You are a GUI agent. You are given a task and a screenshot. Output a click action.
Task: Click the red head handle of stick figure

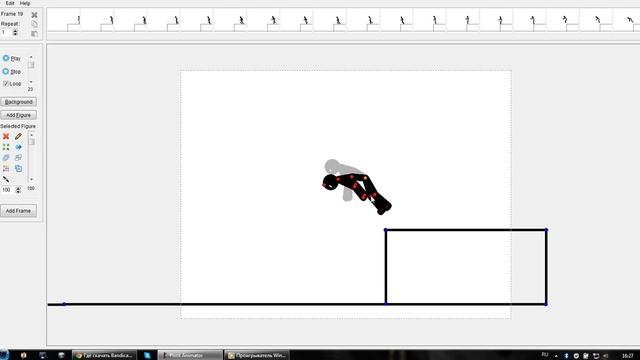[x=325, y=185]
